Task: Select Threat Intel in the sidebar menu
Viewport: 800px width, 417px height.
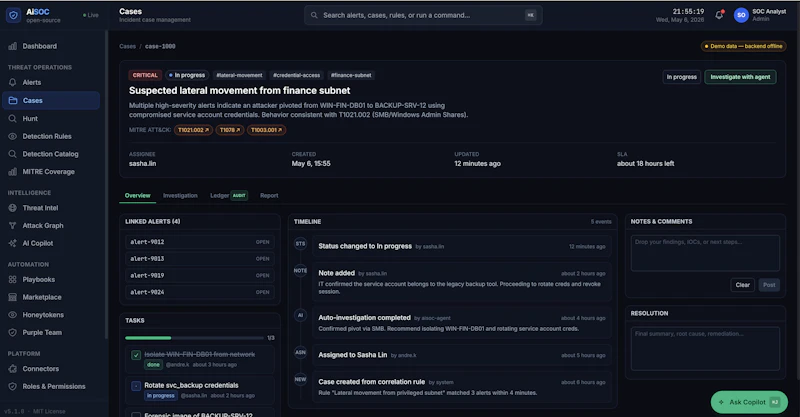Action: click(51, 208)
